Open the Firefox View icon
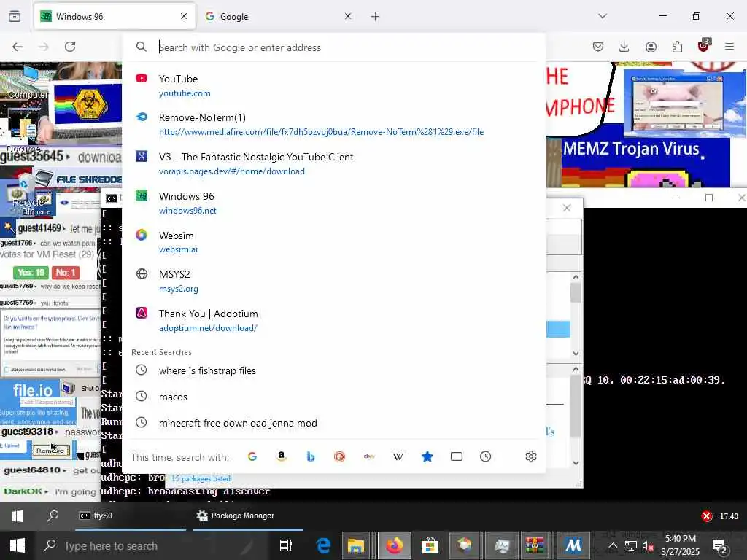747x560 pixels. tap(15, 16)
